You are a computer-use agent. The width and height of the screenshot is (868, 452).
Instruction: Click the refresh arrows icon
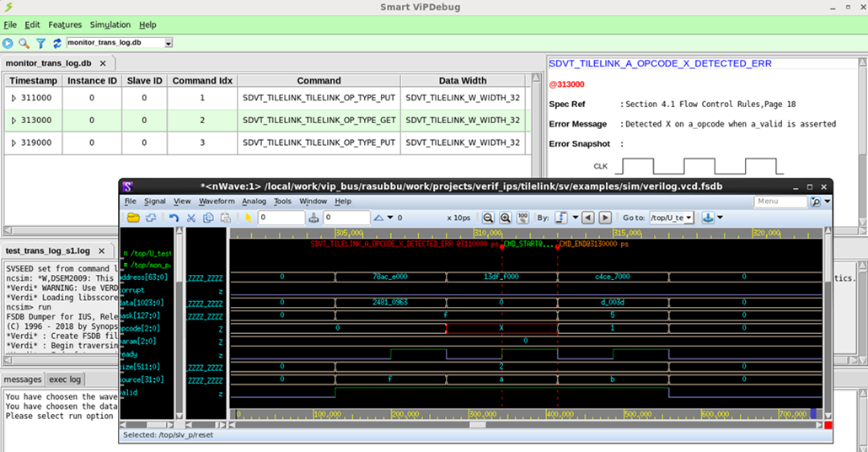coord(57,43)
